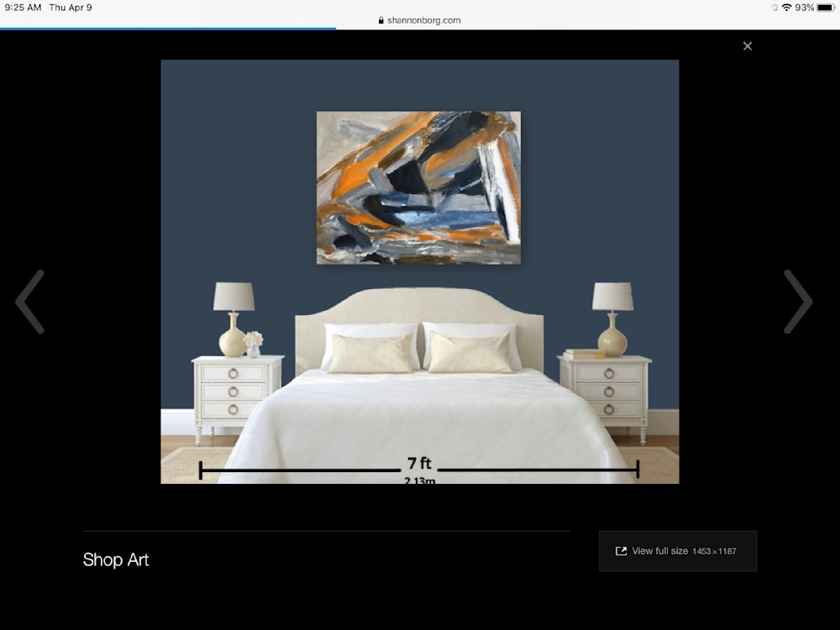Click the right nightstand in the image

click(x=604, y=392)
